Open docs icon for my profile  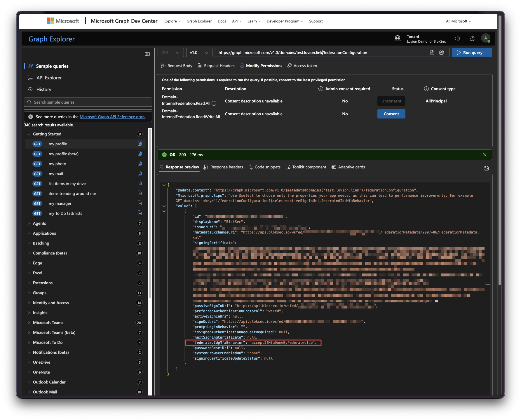tap(140, 144)
